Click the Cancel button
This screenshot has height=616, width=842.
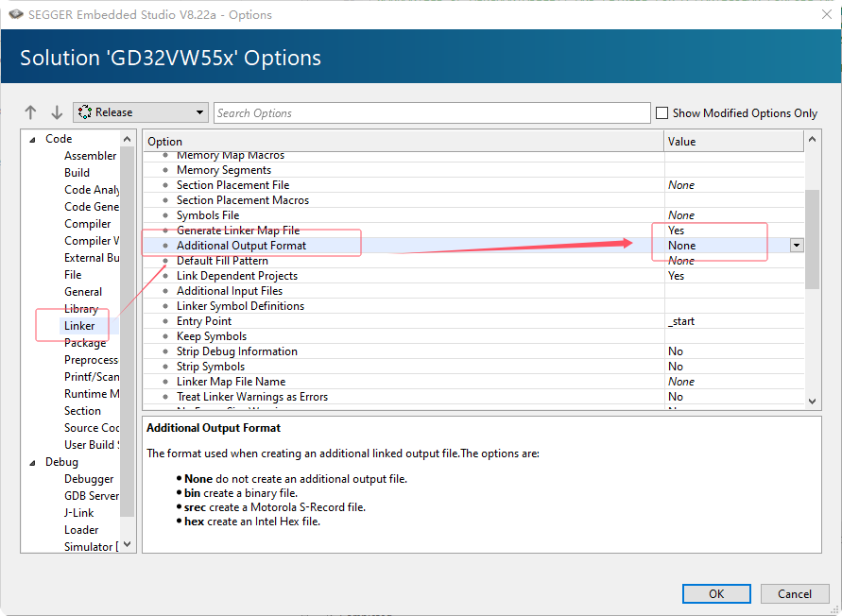(x=794, y=593)
